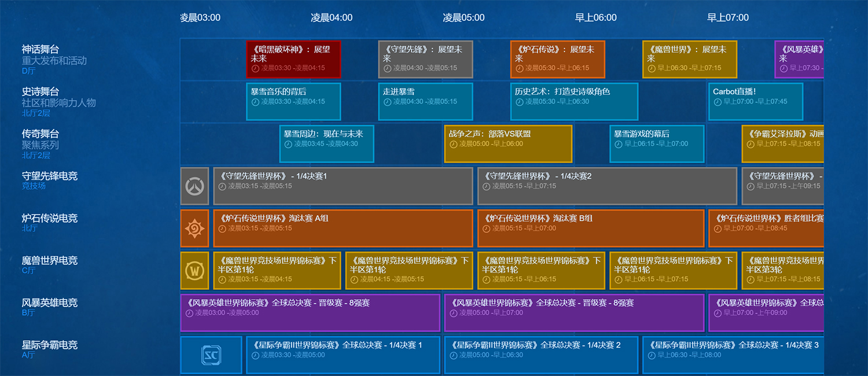Image resolution: width=868 pixels, height=376 pixels.
Task: Open 风暴英雄 finals card starting 早上07:00
Action: pyautogui.click(x=766, y=313)
